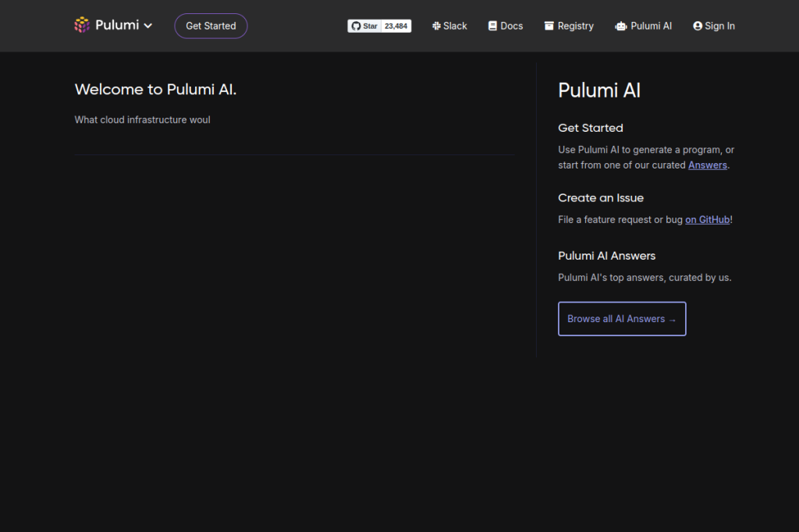
Task: Open the 23,484 stargazers count
Action: tap(396, 26)
